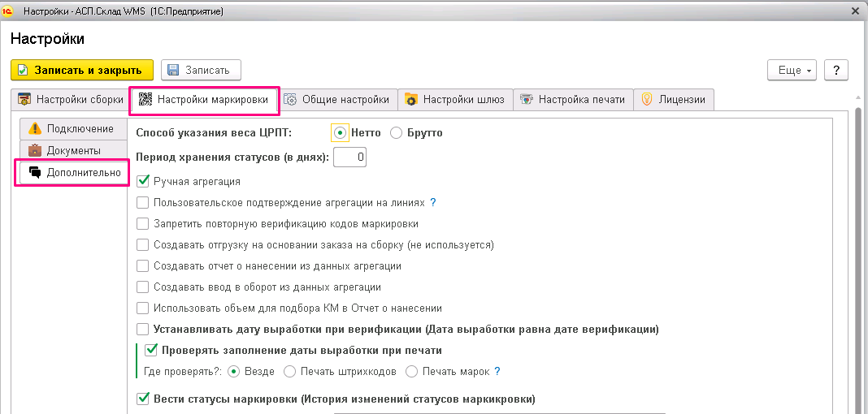Enable Пользовательское подтверждение агрегации на линиях
Image resolution: width=868 pixels, height=414 pixels.
(x=143, y=202)
